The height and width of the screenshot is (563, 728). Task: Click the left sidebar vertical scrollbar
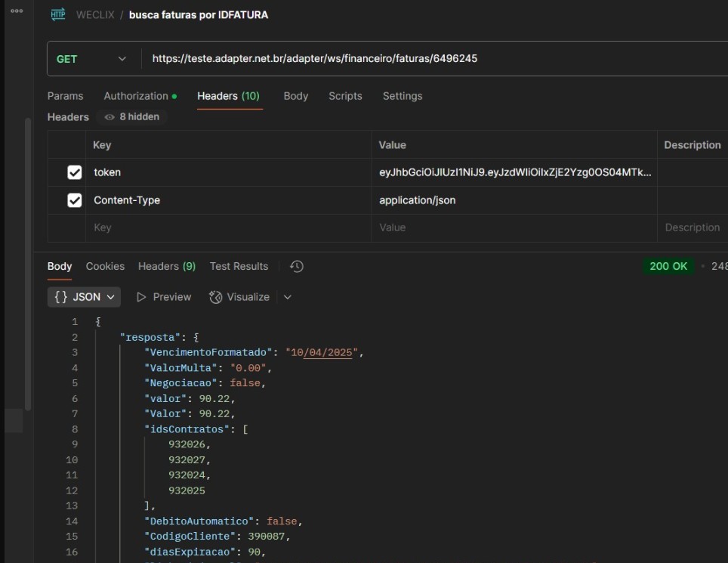pos(28,264)
